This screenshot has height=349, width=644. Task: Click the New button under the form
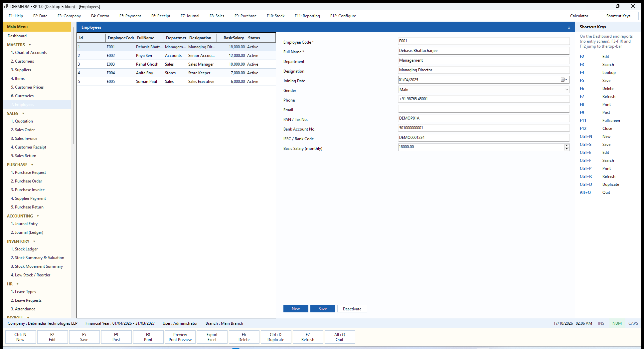point(296,309)
